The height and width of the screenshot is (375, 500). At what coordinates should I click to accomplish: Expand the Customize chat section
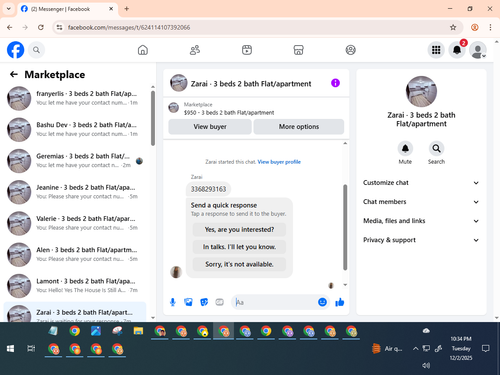point(421,183)
